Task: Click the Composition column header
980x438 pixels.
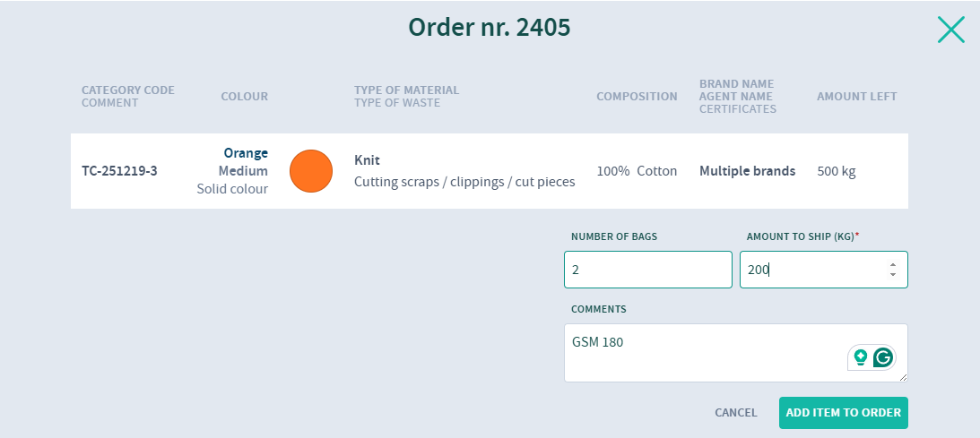Action: [637, 97]
